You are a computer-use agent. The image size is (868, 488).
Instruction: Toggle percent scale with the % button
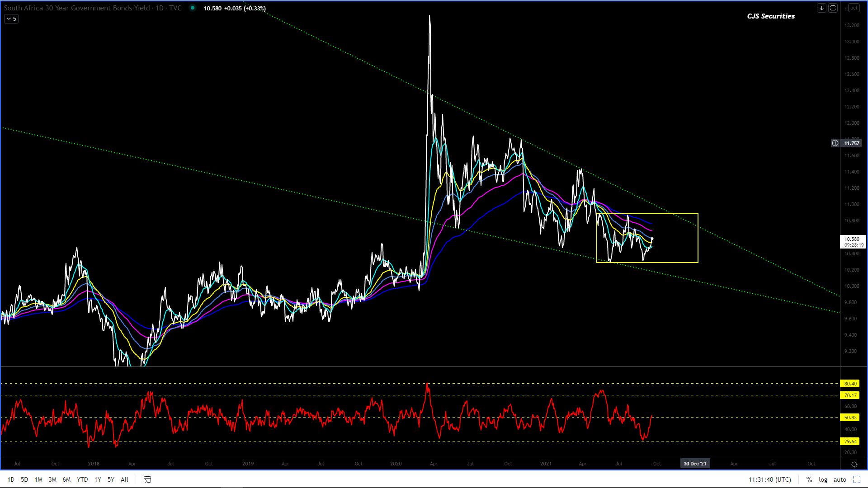click(x=809, y=479)
